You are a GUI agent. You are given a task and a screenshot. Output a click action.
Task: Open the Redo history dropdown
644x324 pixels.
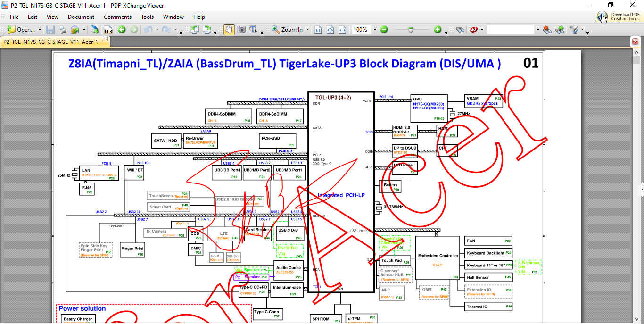[174, 30]
